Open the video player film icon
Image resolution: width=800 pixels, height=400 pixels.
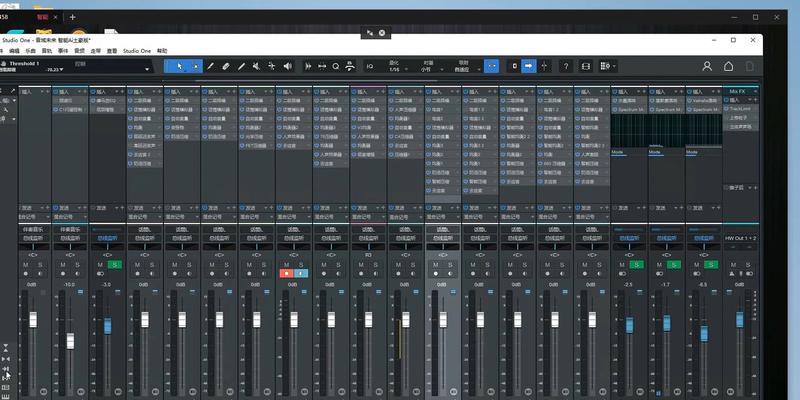click(586, 66)
